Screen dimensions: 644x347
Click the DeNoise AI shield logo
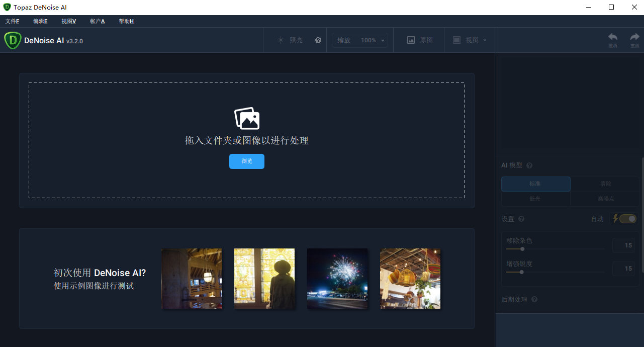[13, 40]
